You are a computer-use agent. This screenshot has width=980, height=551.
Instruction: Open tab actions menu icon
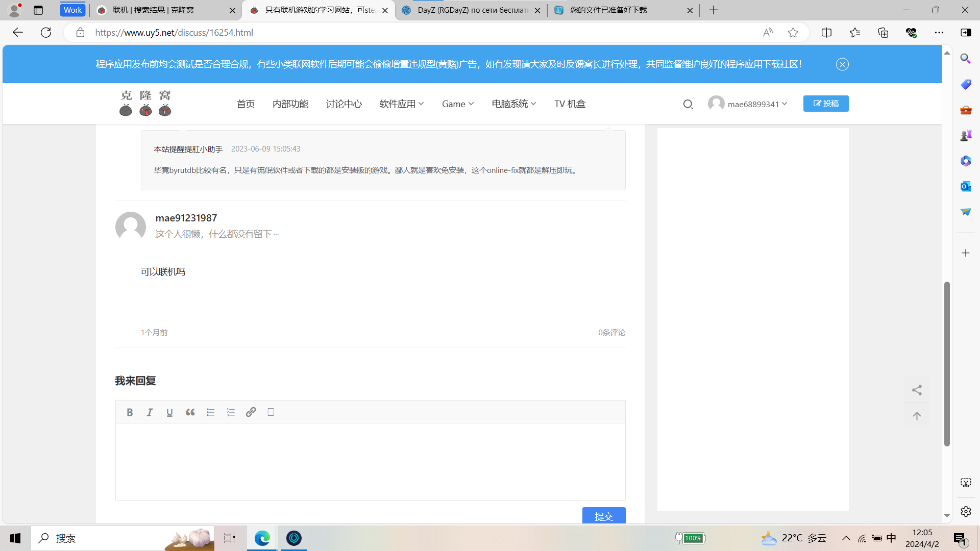pyautogui.click(x=38, y=10)
